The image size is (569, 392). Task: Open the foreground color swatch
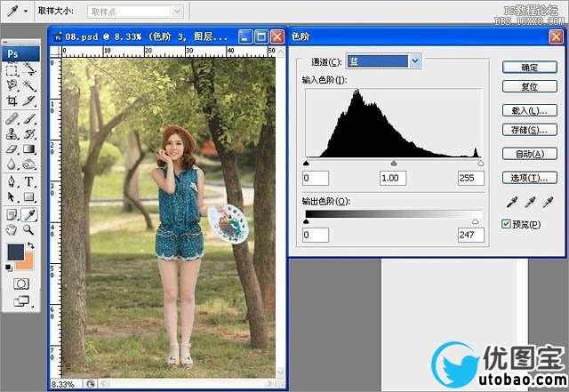tap(16, 252)
